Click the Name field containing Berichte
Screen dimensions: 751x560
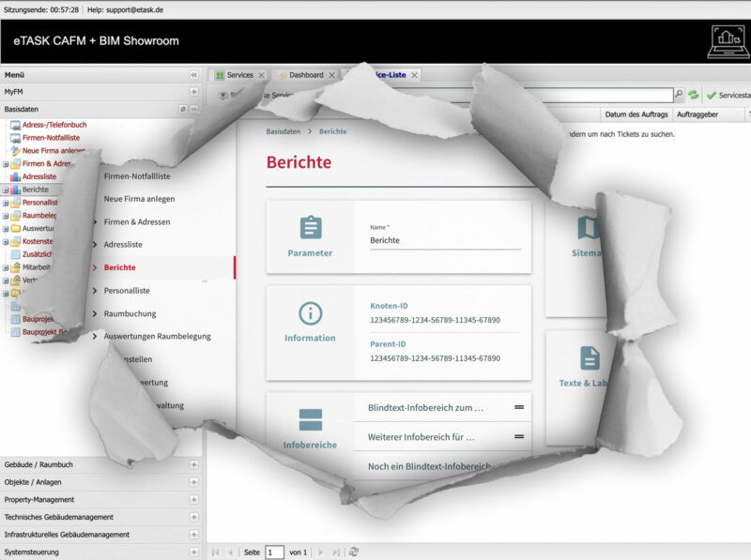click(x=445, y=240)
